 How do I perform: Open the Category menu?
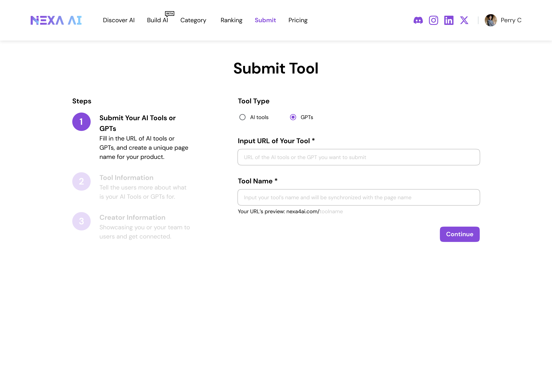(x=193, y=20)
